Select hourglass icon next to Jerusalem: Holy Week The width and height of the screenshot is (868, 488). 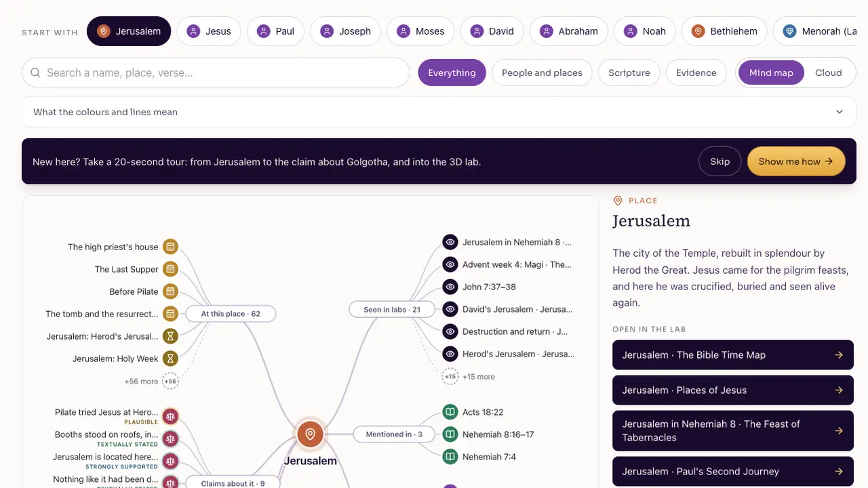(170, 359)
